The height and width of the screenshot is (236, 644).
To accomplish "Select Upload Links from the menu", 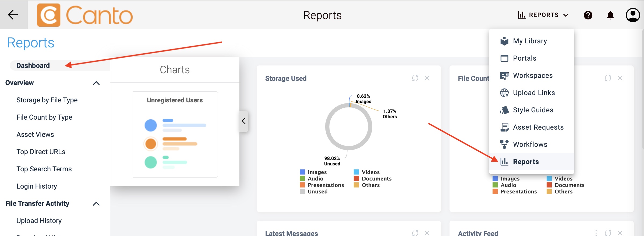I will [x=532, y=93].
